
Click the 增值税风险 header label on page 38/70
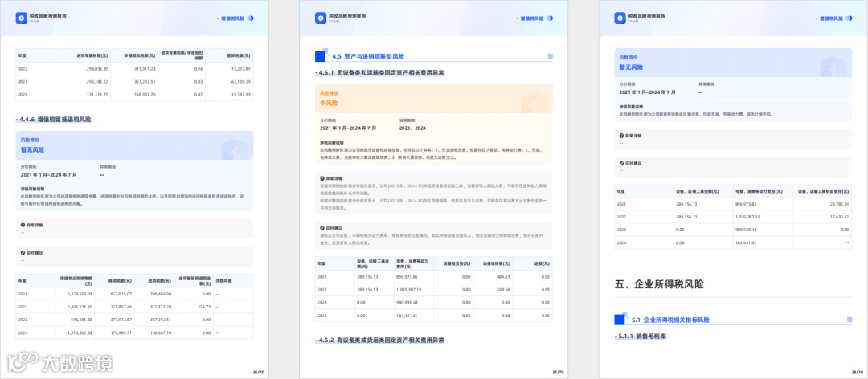pyautogui.click(x=830, y=18)
